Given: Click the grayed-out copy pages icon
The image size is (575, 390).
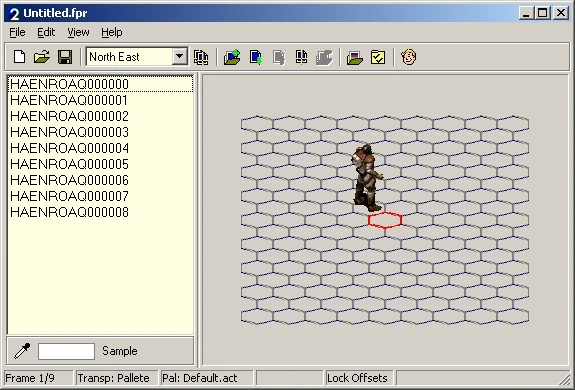Looking at the screenshot, I should coord(279,57).
